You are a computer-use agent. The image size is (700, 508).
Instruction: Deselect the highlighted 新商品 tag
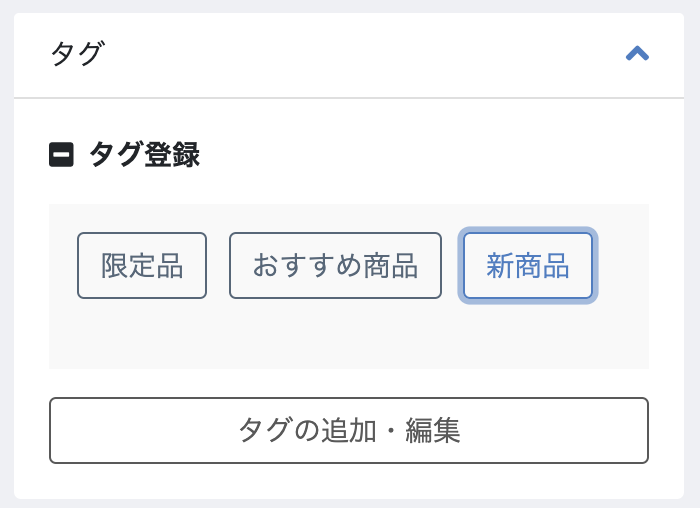tap(528, 266)
